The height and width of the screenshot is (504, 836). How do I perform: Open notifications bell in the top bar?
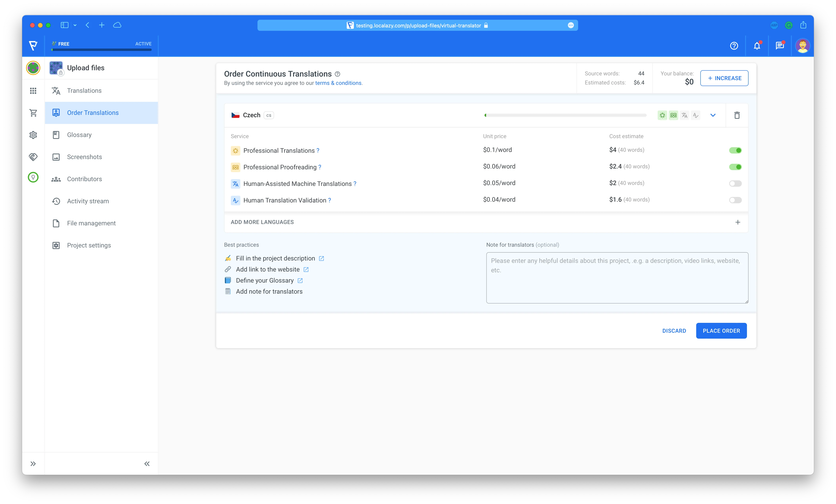[757, 46]
